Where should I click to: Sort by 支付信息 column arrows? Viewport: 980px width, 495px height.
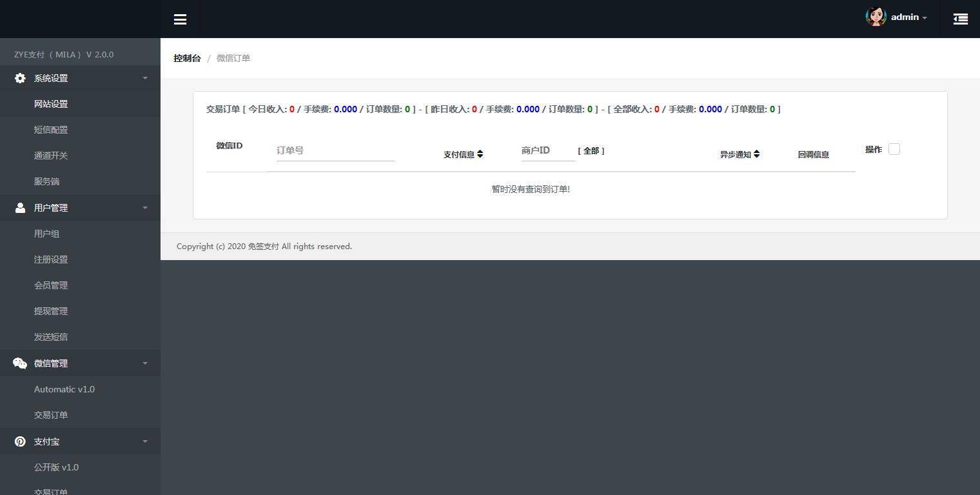tap(480, 154)
